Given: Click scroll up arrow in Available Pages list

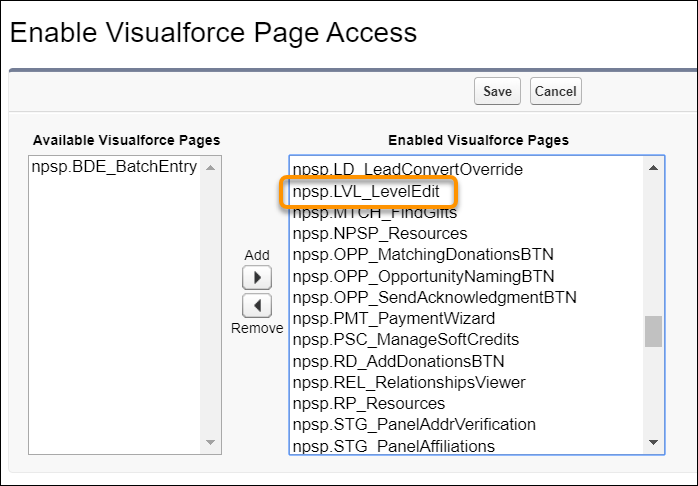Looking at the screenshot, I should 211,168.
